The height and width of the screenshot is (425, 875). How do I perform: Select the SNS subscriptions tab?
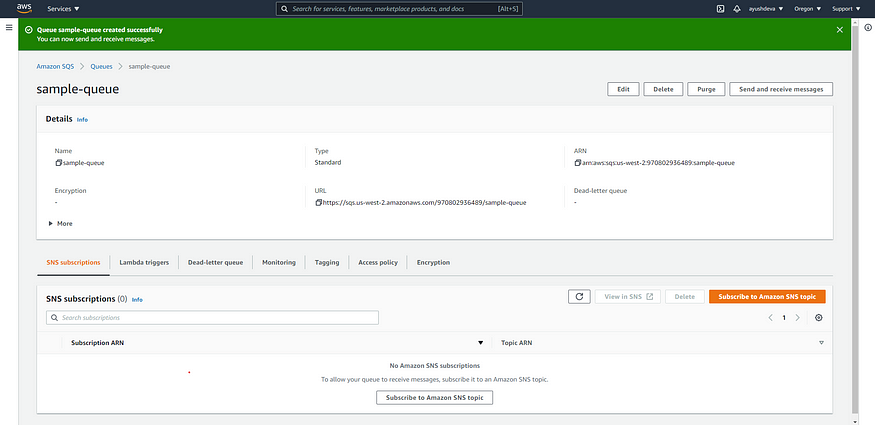point(73,262)
